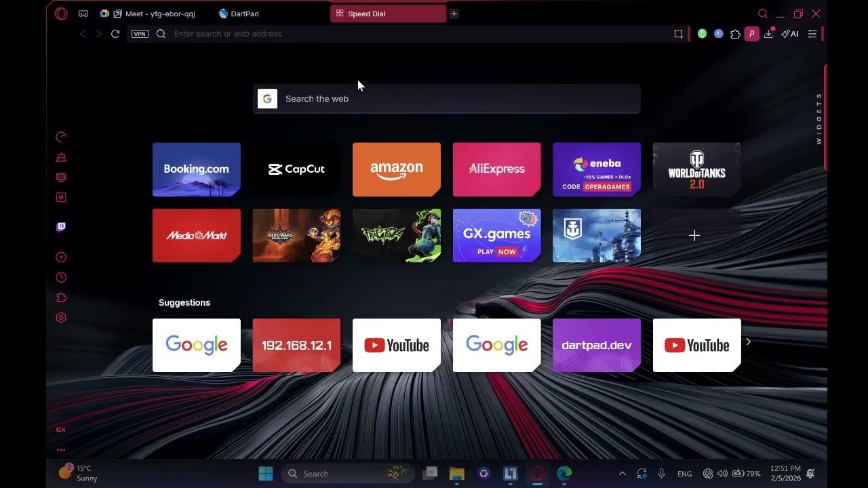Open the GX Cleaner icon in sidebar
The height and width of the screenshot is (488, 868).
(x=61, y=157)
